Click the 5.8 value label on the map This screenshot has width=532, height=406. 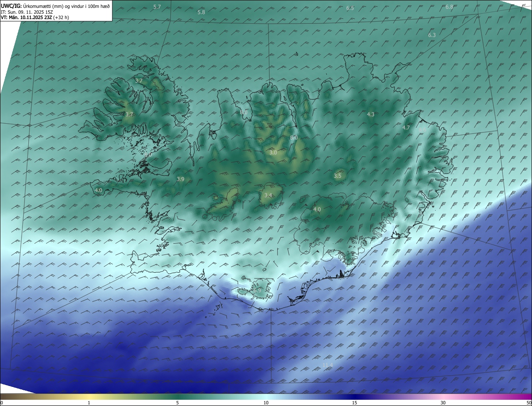point(201,12)
